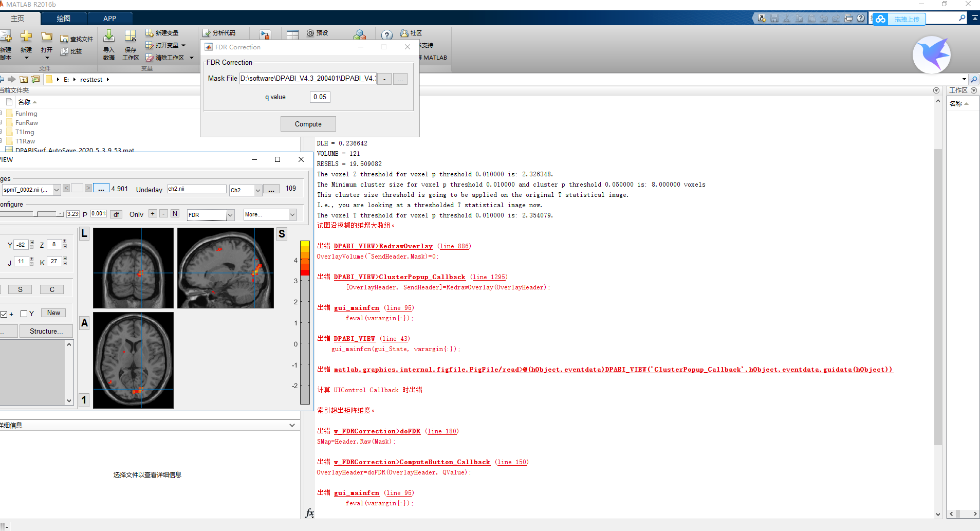Toggle the '+' positive-only button
980x531 pixels.
tap(153, 213)
